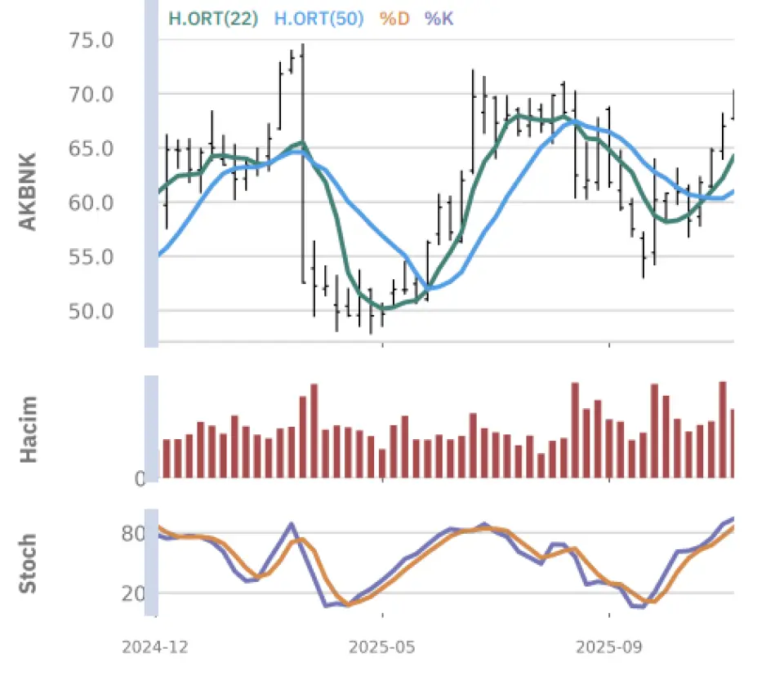The width and height of the screenshot is (784, 675).
Task: Toggle the H.ORT(22) legend entry
Action: click(x=214, y=18)
